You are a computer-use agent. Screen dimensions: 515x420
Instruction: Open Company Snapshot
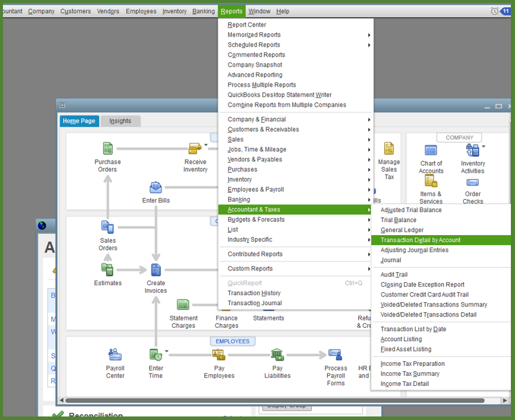point(255,65)
